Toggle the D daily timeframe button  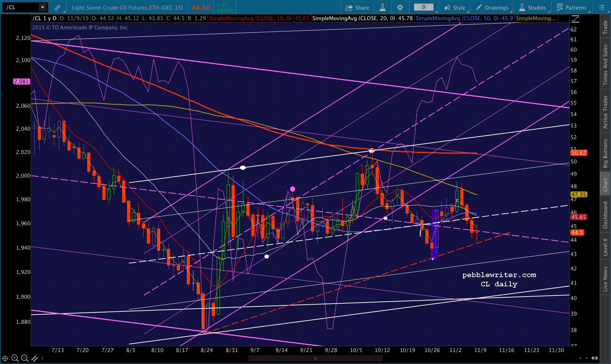[x=424, y=7]
